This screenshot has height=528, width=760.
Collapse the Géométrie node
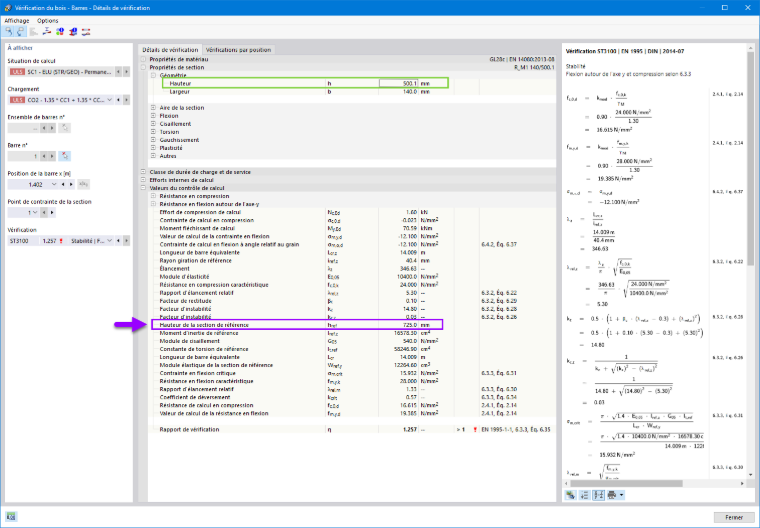pos(153,76)
